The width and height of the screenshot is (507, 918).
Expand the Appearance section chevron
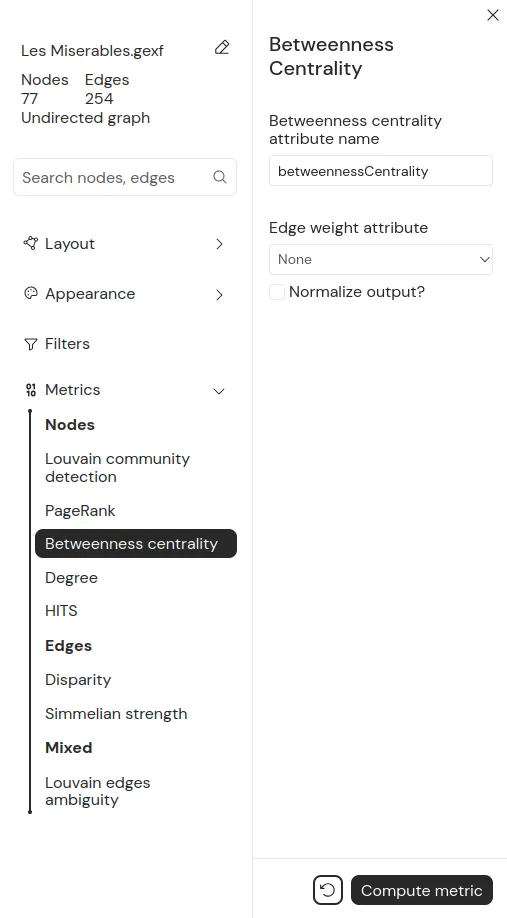coord(220,294)
